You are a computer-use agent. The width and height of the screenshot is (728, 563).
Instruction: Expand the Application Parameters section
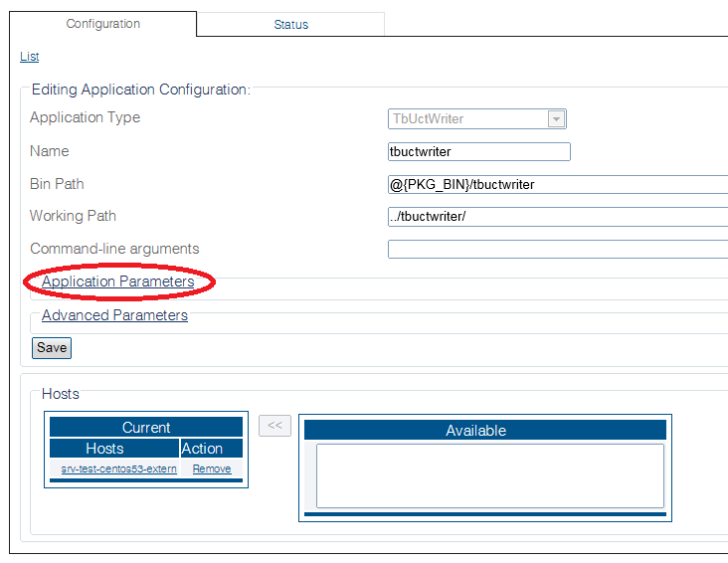117,281
